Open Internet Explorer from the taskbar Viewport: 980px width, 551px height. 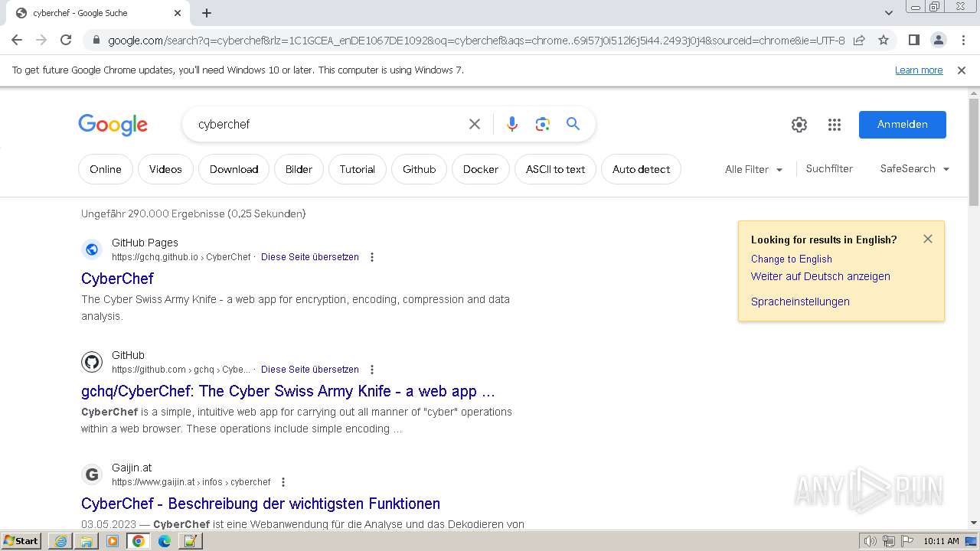(60, 541)
